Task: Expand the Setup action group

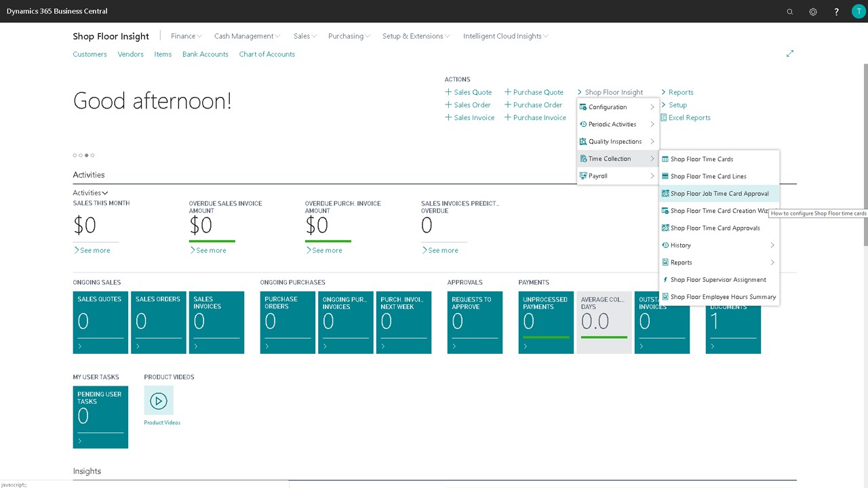Action: 674,105
